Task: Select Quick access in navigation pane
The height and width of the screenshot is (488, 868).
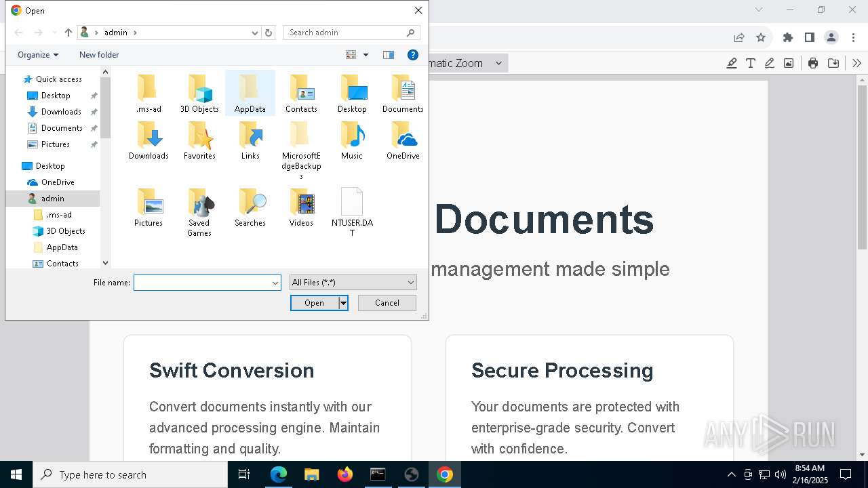Action: click(x=59, y=79)
